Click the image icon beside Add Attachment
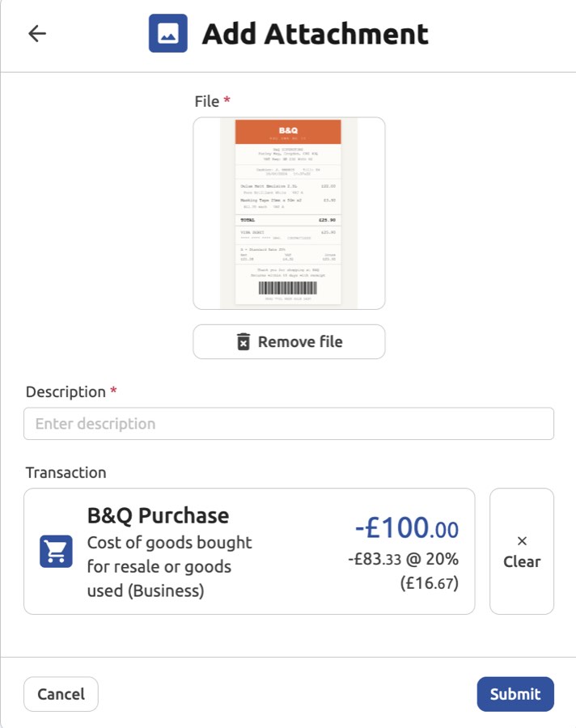Viewport: 576px width, 728px height. 168,34
